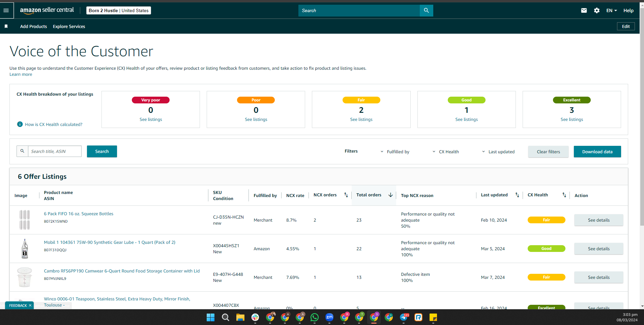This screenshot has width=644, height=325.
Task: Click the Search title, ASIN input field
Action: click(x=55, y=151)
